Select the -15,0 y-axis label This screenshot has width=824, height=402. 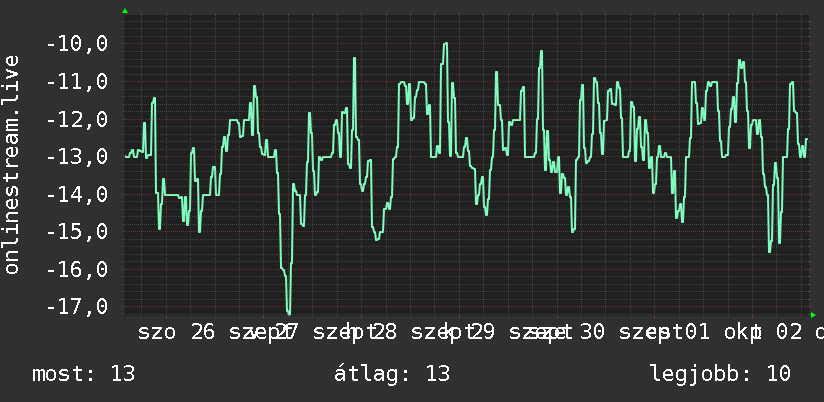[77, 232]
